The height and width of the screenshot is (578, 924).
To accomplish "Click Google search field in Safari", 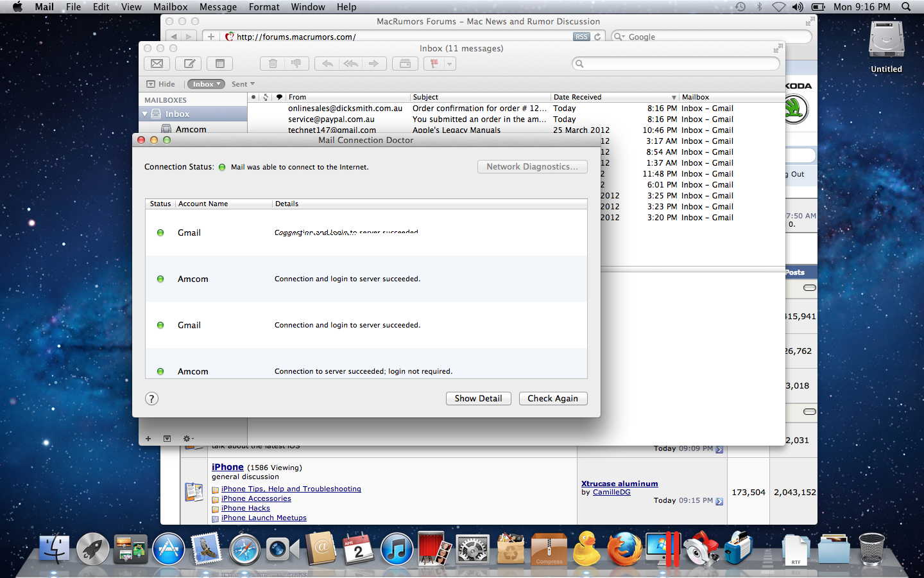I will point(712,37).
